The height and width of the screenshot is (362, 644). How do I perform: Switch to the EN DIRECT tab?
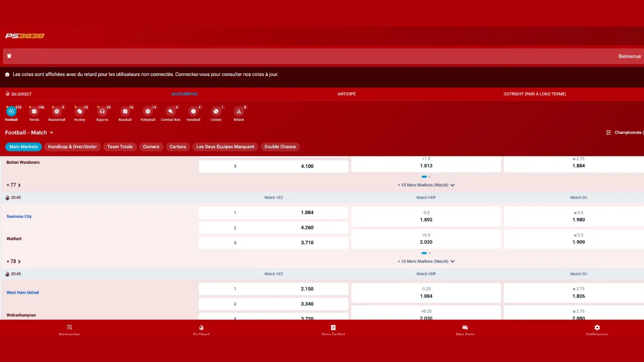point(19,94)
